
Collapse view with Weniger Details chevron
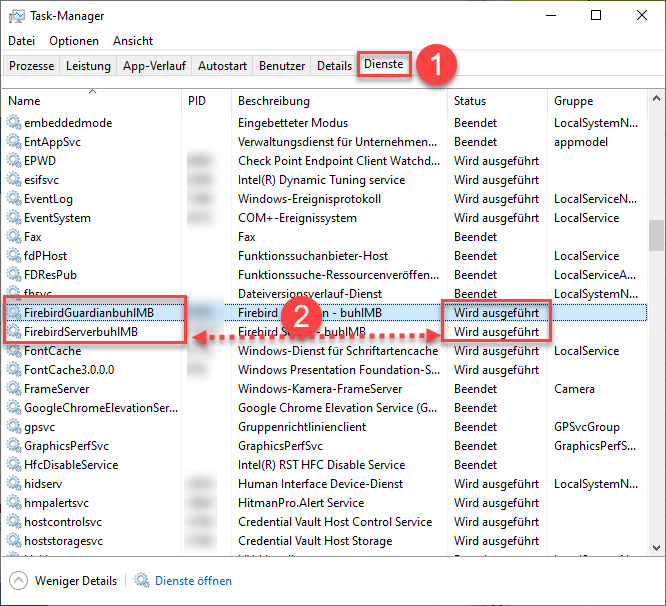pos(19,581)
